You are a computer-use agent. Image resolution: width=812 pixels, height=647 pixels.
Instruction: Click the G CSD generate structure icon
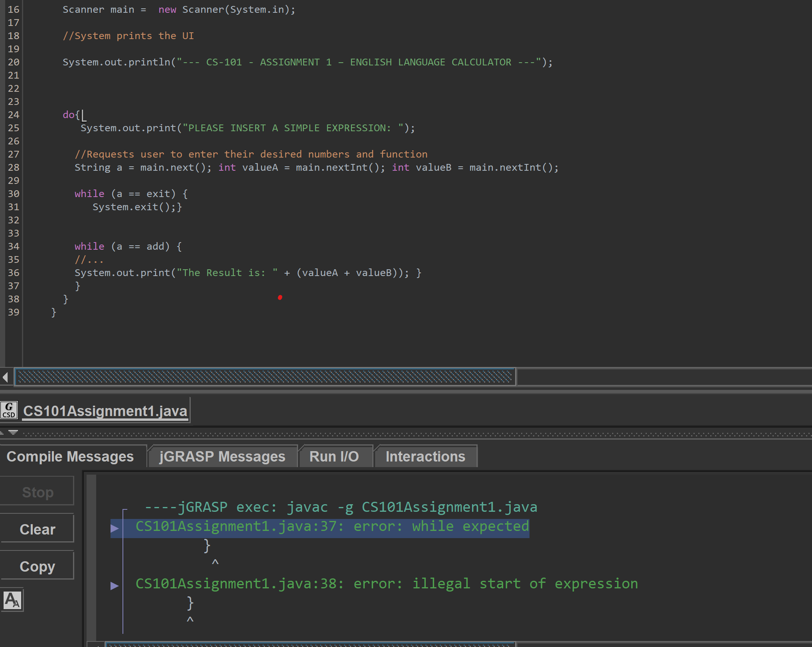point(9,410)
